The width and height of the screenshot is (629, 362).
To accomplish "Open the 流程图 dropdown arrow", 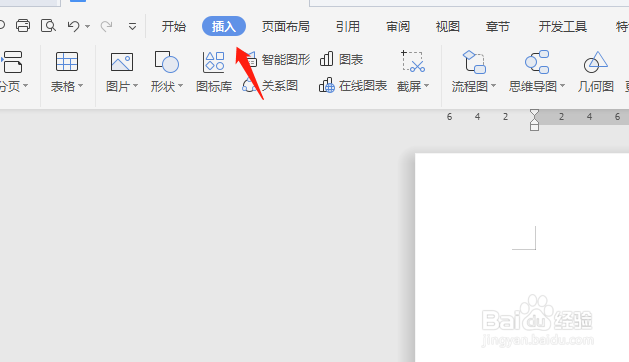I will (493, 85).
